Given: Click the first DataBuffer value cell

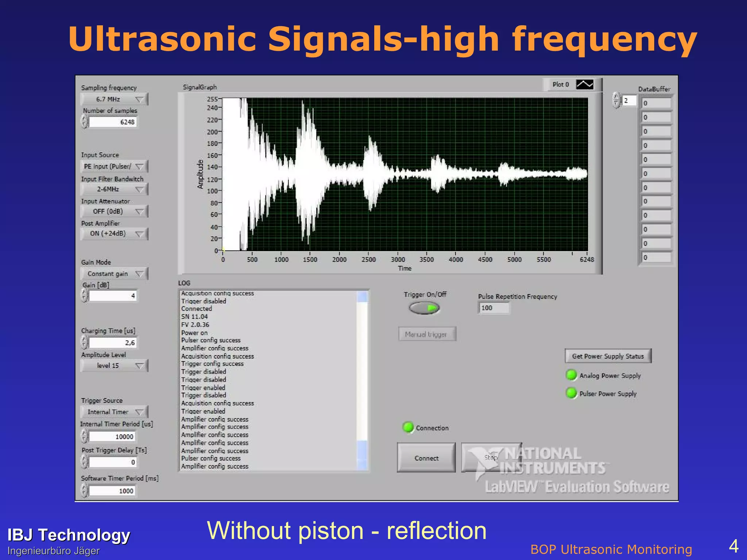Looking at the screenshot, I should tap(657, 104).
